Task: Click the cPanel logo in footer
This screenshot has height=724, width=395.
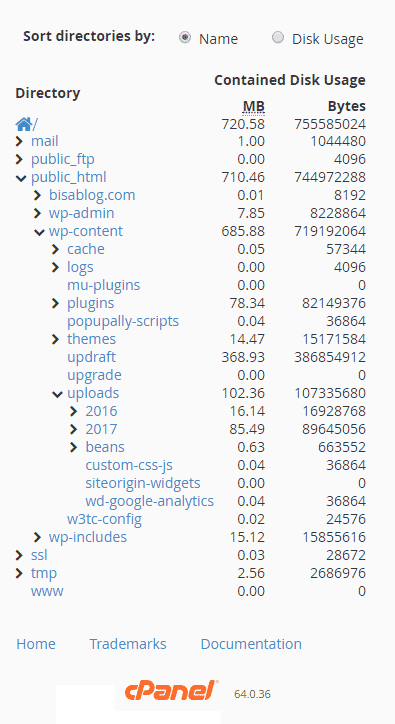Action: coord(171,691)
